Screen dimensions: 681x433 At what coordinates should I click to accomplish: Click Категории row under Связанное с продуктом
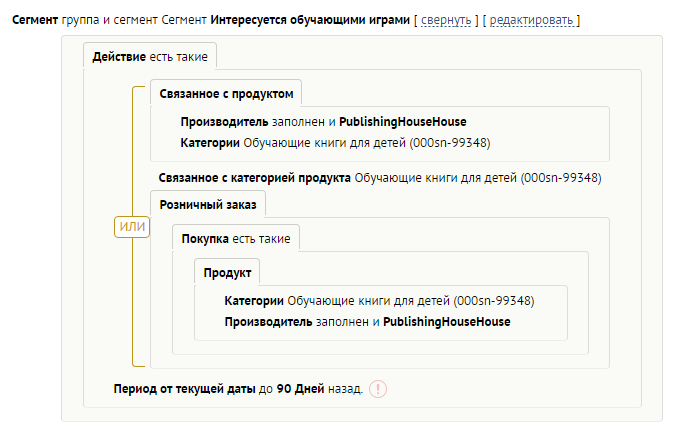pyautogui.click(x=335, y=142)
